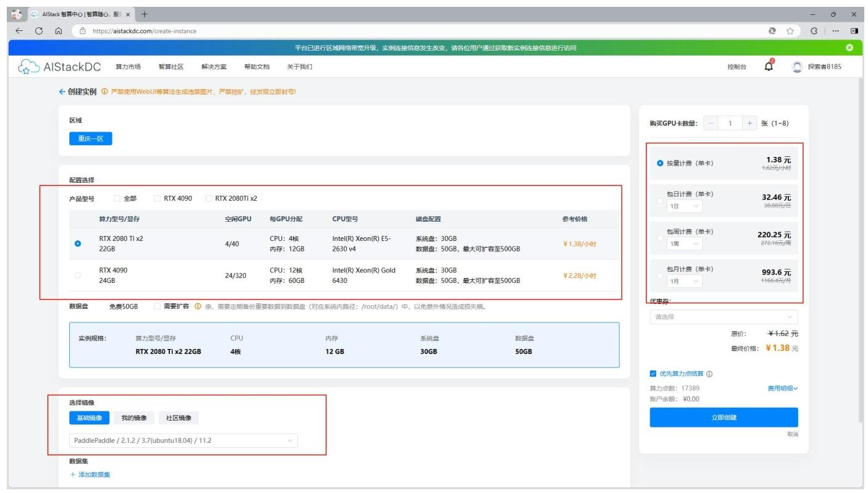Toggle the 优先算力点结算 checkbox
Image resolution: width=868 pixels, height=493 pixels.
pyautogui.click(x=653, y=374)
